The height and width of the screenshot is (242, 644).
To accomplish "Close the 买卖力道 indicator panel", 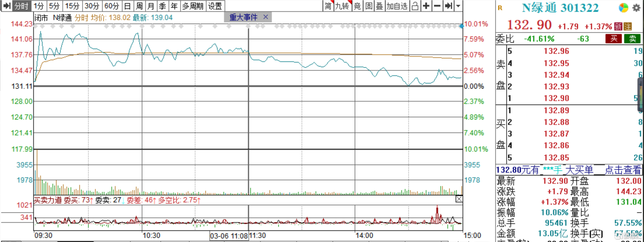I will click(459, 199).
